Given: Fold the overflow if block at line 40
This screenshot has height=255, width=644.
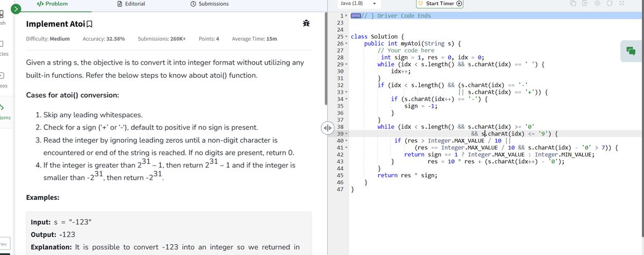Looking at the screenshot, I should (346, 141).
